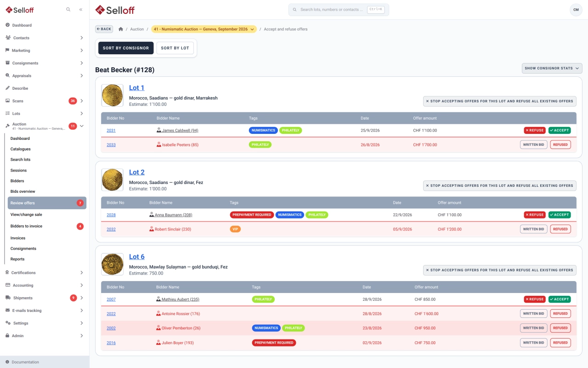The height and width of the screenshot is (368, 588).
Task: Expand the Contacts submenu chevron
Action: tap(81, 38)
